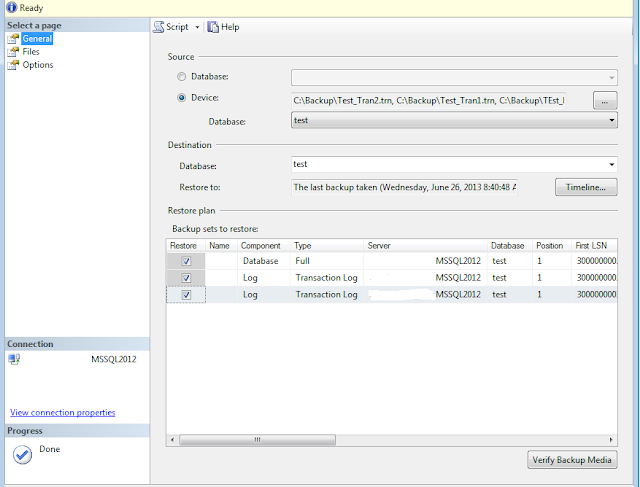Click View connection properties link
Image resolution: width=640 pixels, height=487 pixels.
(62, 413)
